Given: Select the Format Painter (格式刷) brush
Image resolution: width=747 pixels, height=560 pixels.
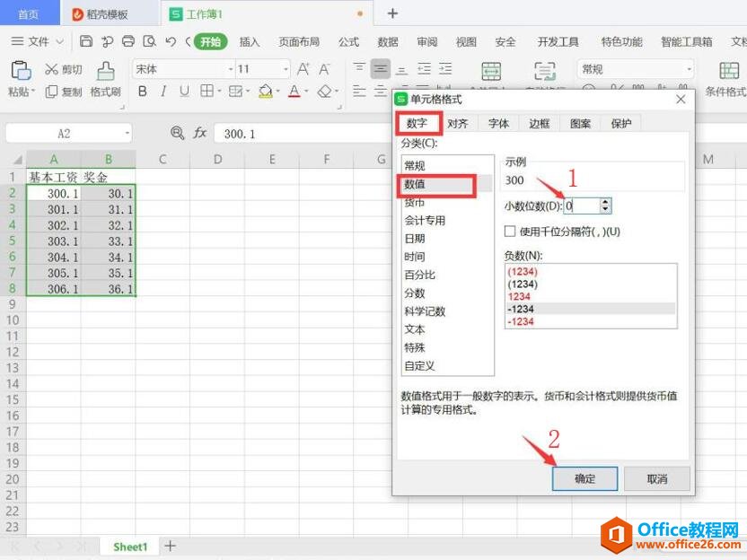Looking at the screenshot, I should coord(105,79).
